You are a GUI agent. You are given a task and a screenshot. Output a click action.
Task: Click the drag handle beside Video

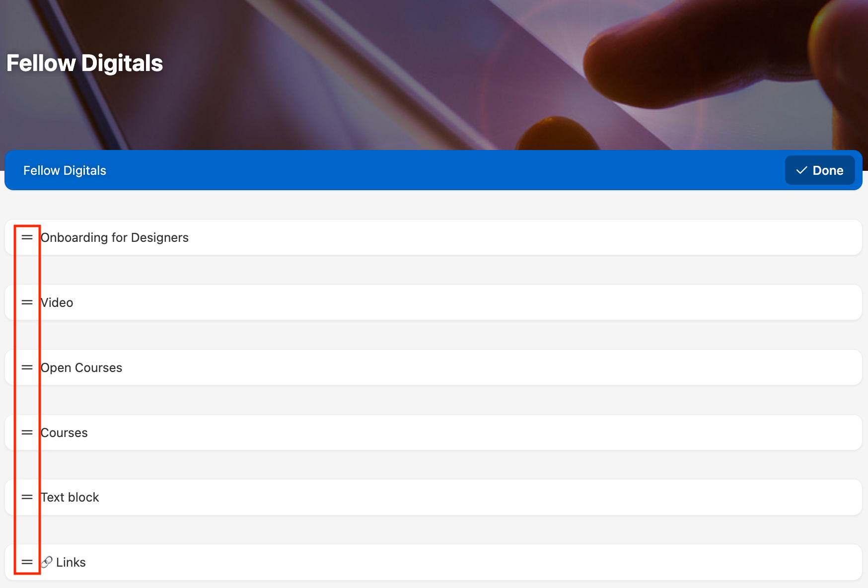[x=27, y=302]
